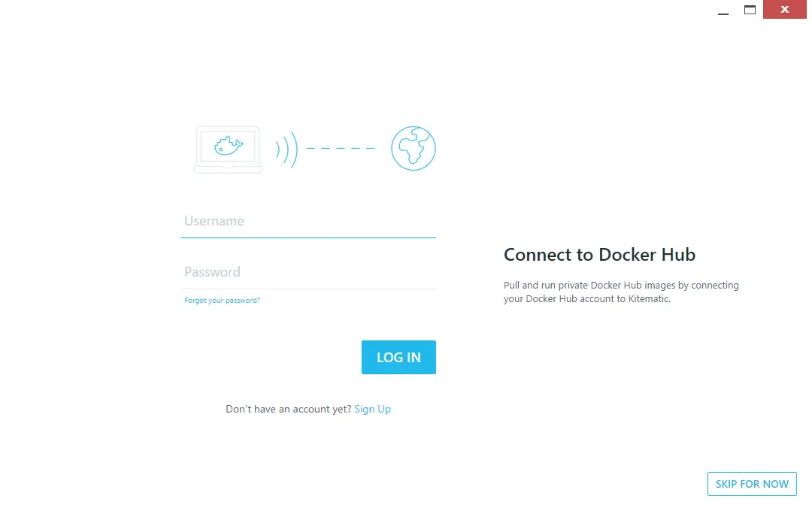
Task: Click the laptop outline illustration base
Action: pos(227,169)
